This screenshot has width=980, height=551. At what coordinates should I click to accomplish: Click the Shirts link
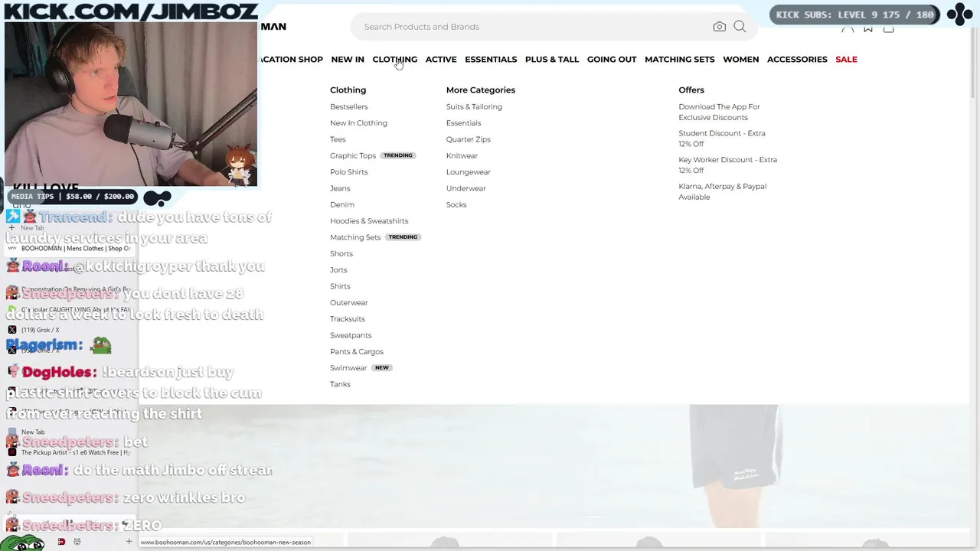340,286
